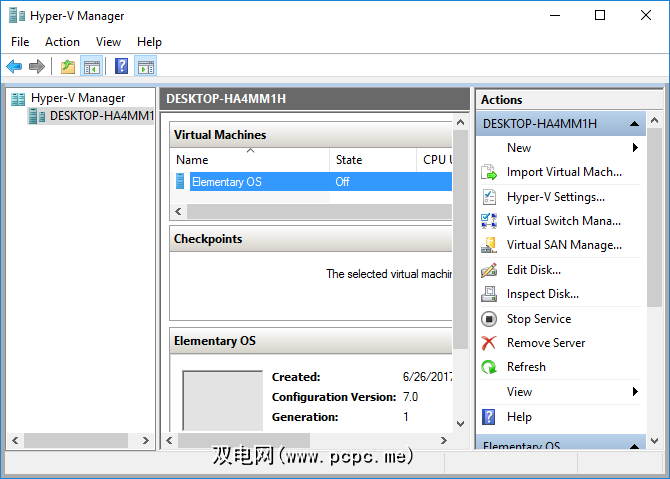Viewport: 670px width, 479px height.
Task: Click the Back arrow toolbar icon
Action: 14,67
